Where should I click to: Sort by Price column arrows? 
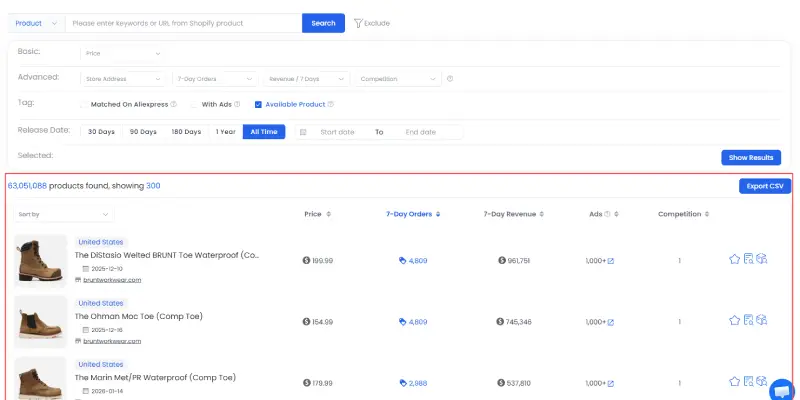coord(329,214)
